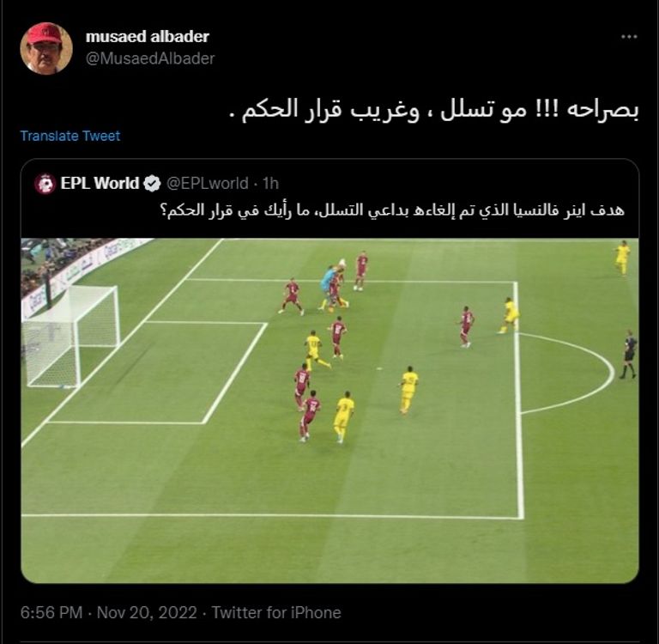Click the @EPLworld handle
Screen dimensions: 659x644
click(x=207, y=184)
